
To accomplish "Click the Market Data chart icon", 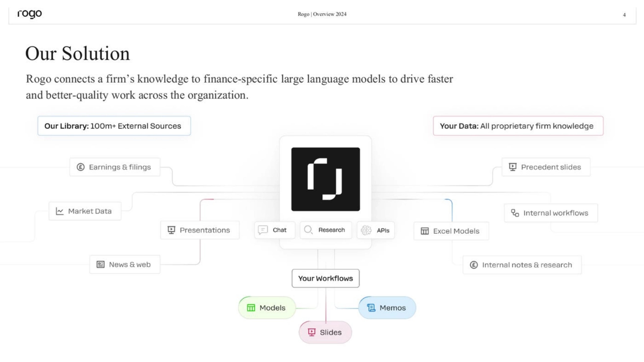I will pos(60,211).
